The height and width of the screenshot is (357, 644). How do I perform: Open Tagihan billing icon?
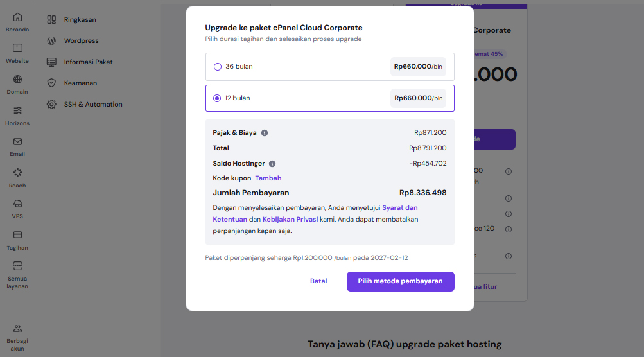[x=17, y=235]
